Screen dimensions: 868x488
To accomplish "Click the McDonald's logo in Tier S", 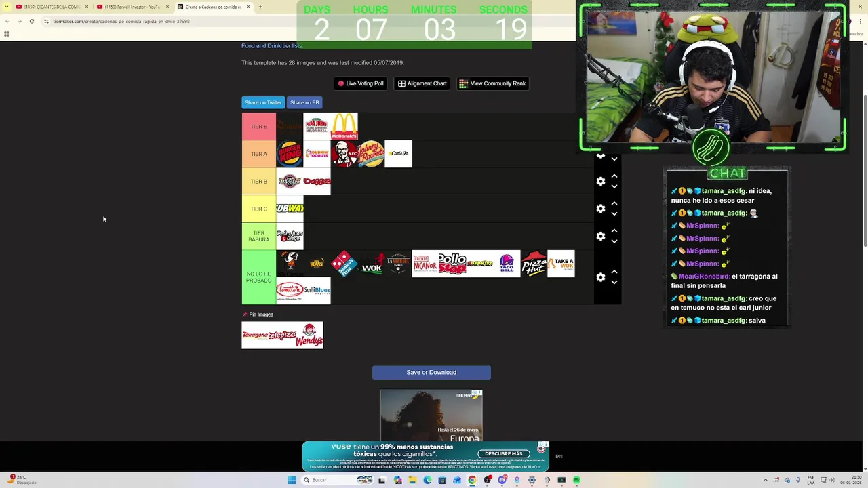I will tap(344, 127).
